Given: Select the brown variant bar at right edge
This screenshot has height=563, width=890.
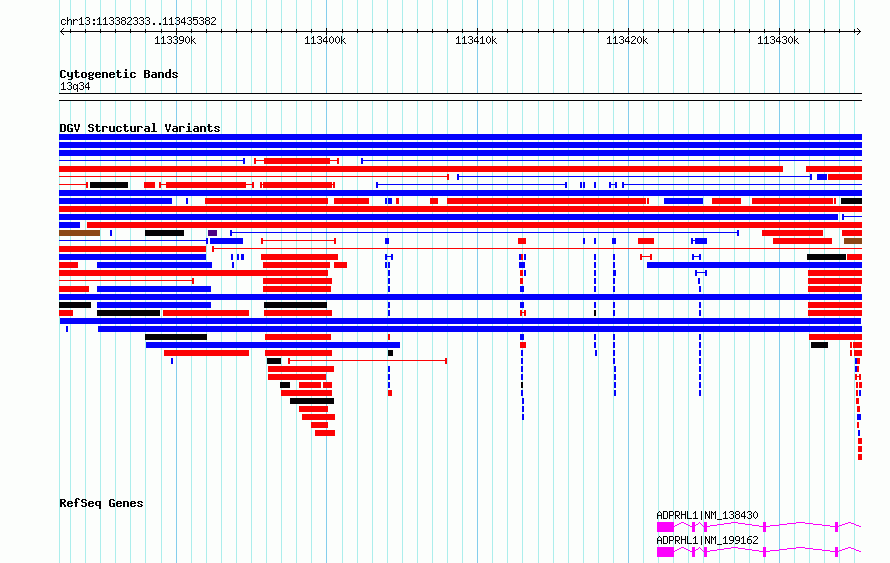Looking at the screenshot, I should (853, 241).
